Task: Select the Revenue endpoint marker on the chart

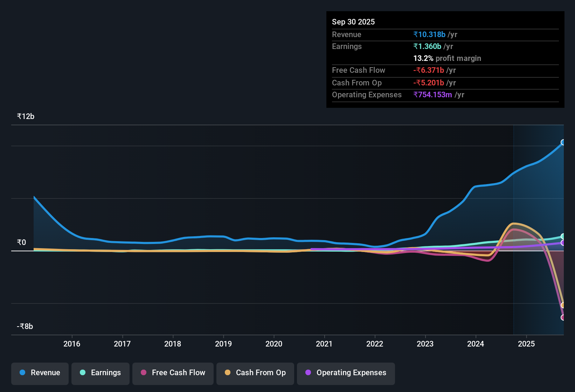Action: (x=563, y=142)
